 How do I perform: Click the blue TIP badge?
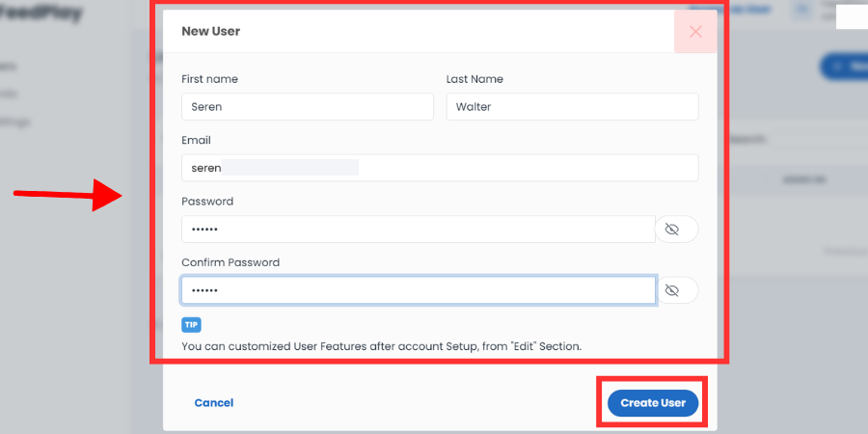tap(191, 325)
